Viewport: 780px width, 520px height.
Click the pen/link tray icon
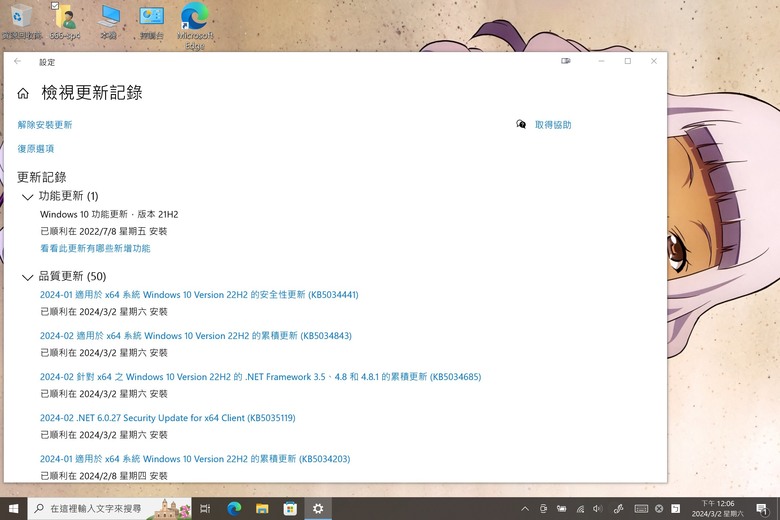618,509
